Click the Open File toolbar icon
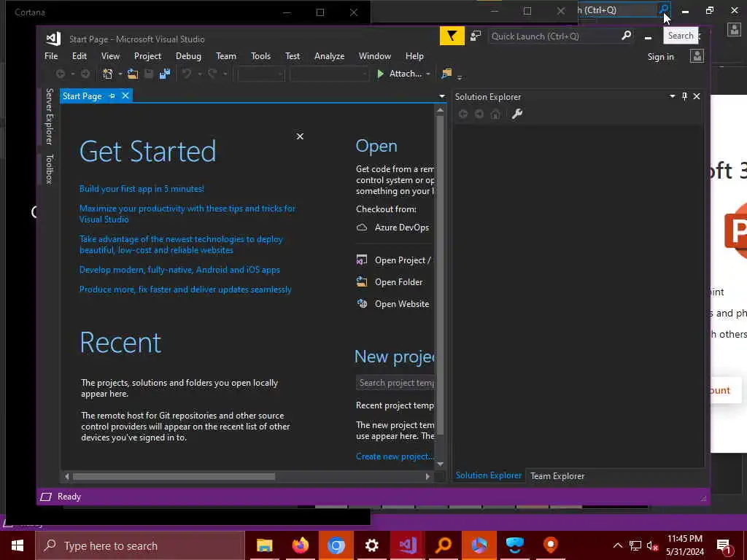The image size is (747, 560). (x=133, y=74)
